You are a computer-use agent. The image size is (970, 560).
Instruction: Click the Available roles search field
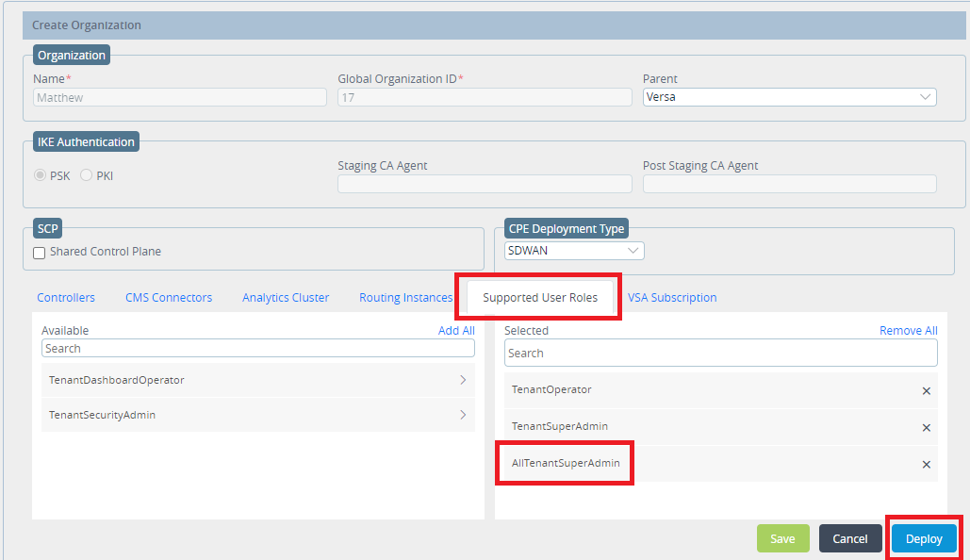tap(257, 348)
